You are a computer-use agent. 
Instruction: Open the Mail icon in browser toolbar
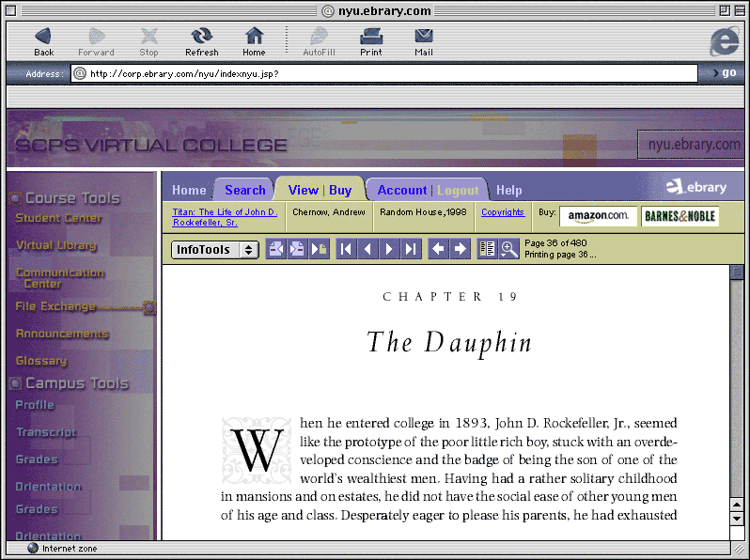tap(424, 41)
